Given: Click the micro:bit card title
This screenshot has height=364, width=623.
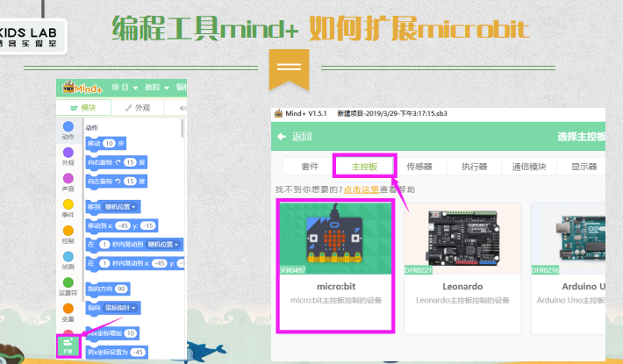Looking at the screenshot, I should tap(336, 287).
